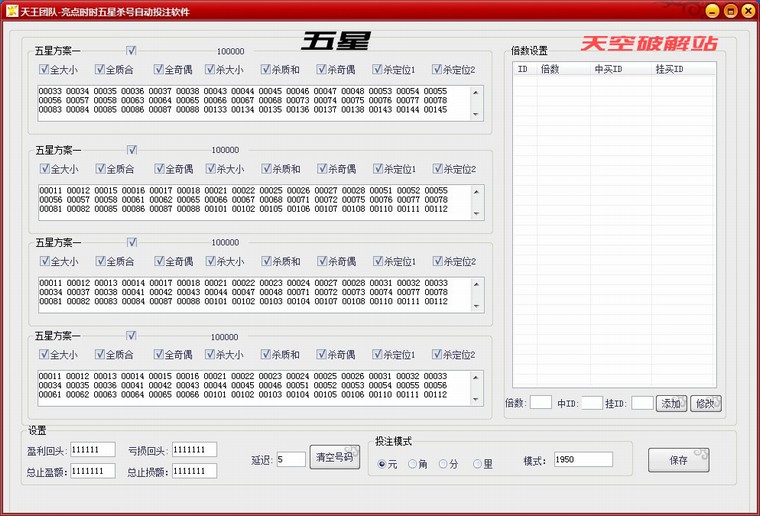
Task: Toggle 全大小 checkbox in the topmost scheme group
Action: coord(44,70)
